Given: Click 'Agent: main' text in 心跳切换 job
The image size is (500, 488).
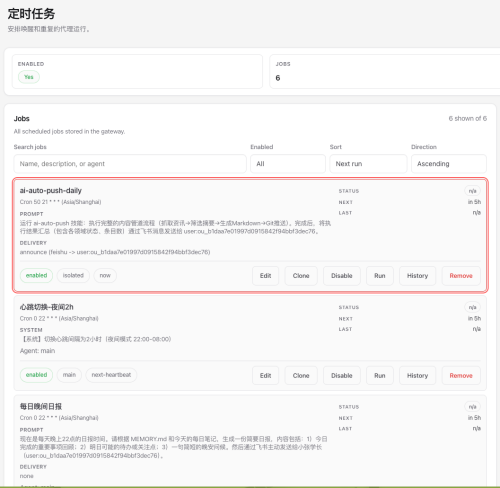Looking at the screenshot, I should pos(37,351).
